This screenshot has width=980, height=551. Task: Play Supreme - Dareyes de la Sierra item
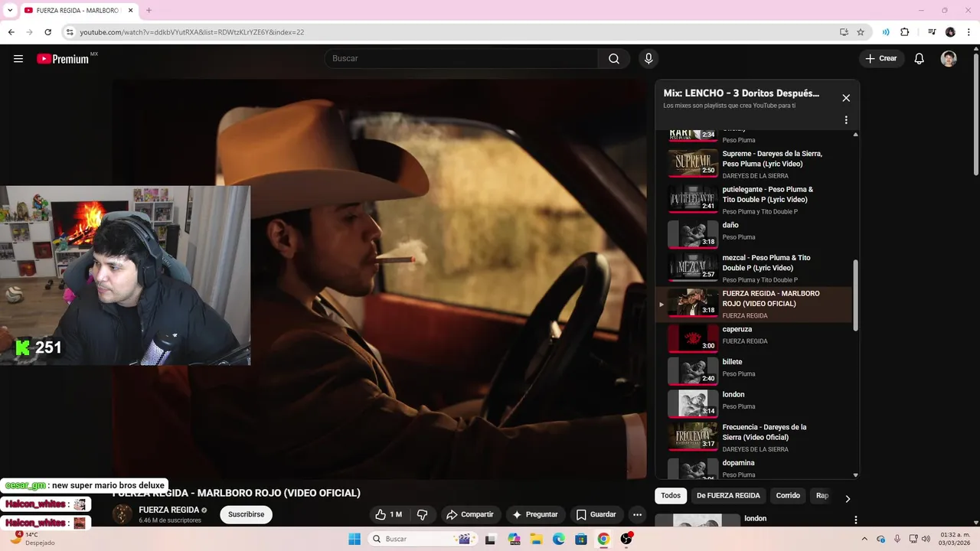pos(754,164)
